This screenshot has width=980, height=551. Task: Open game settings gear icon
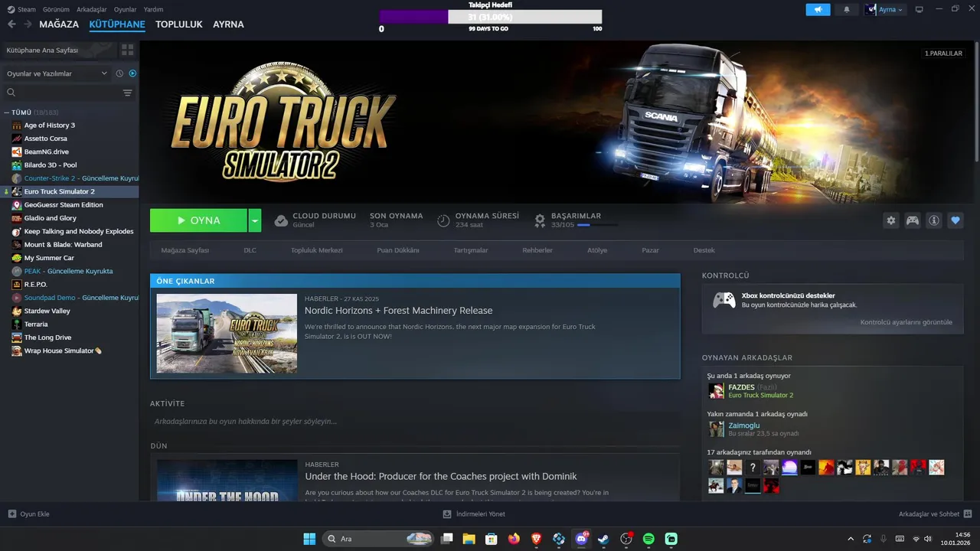pos(890,220)
